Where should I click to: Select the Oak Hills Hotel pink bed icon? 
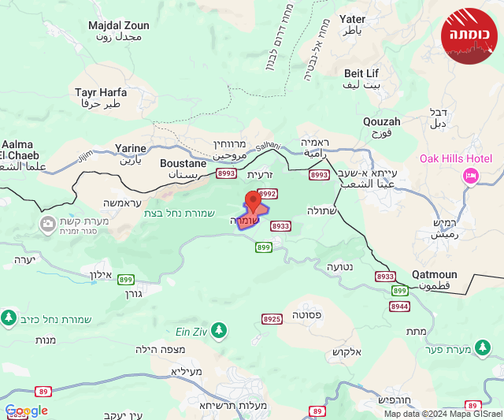471,177
